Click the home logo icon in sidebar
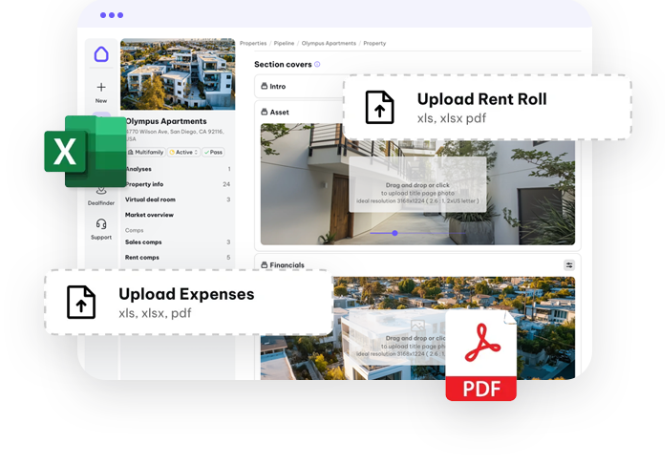The image size is (665, 455). pos(101,56)
